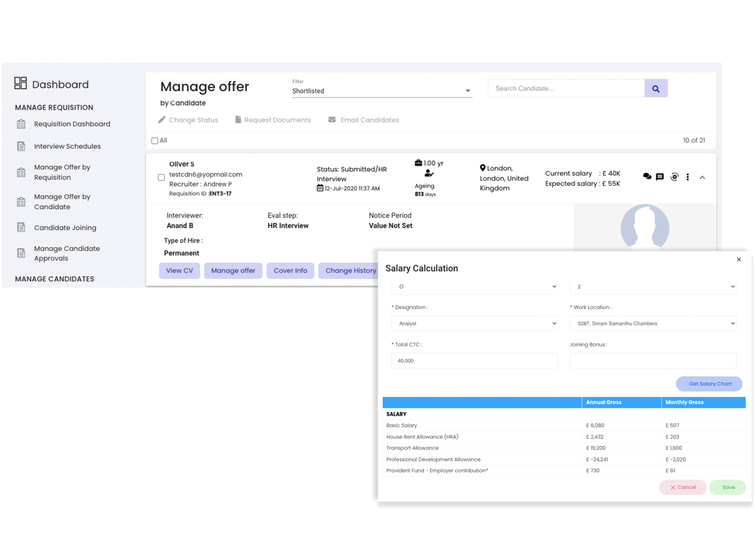Click email testcdn6@yopmail.com

pyautogui.click(x=206, y=174)
